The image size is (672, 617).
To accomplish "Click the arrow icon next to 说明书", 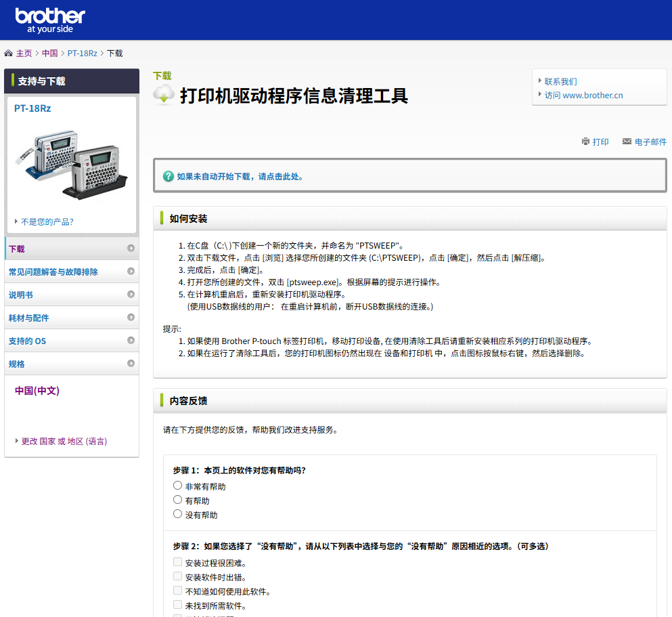I will click(131, 295).
